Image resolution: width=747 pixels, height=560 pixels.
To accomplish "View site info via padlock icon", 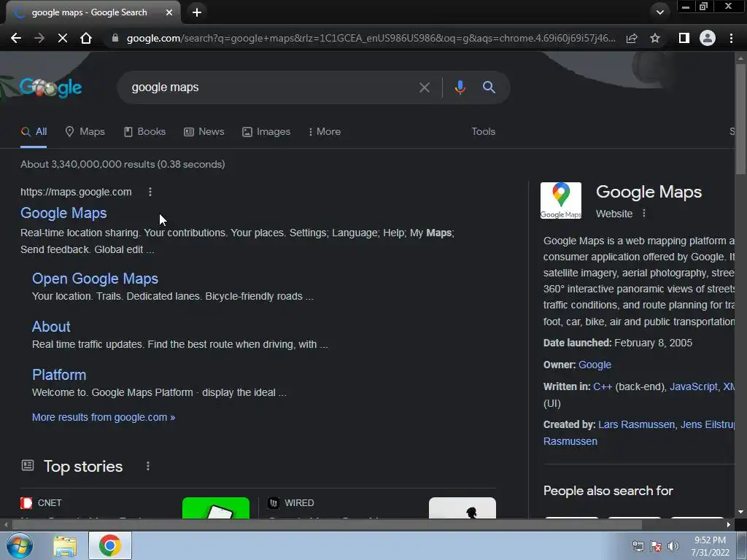I will [x=115, y=38].
